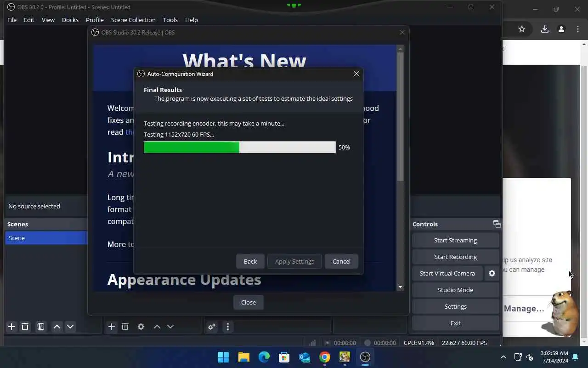The image size is (588, 368).
Task: Show hidden tray icons chevron
Action: tap(503, 357)
